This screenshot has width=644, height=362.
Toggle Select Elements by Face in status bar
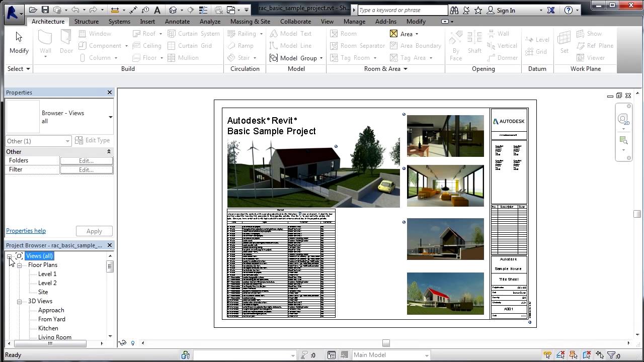[x=587, y=355]
